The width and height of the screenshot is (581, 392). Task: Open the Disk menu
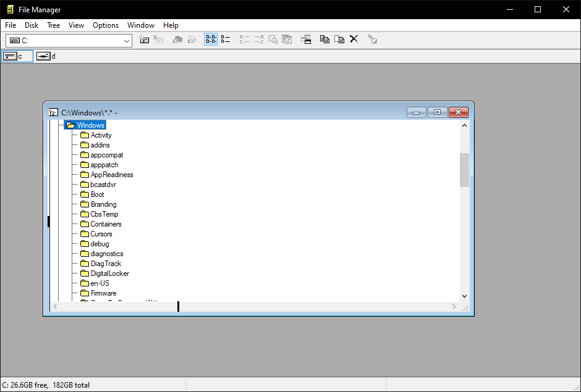click(32, 25)
